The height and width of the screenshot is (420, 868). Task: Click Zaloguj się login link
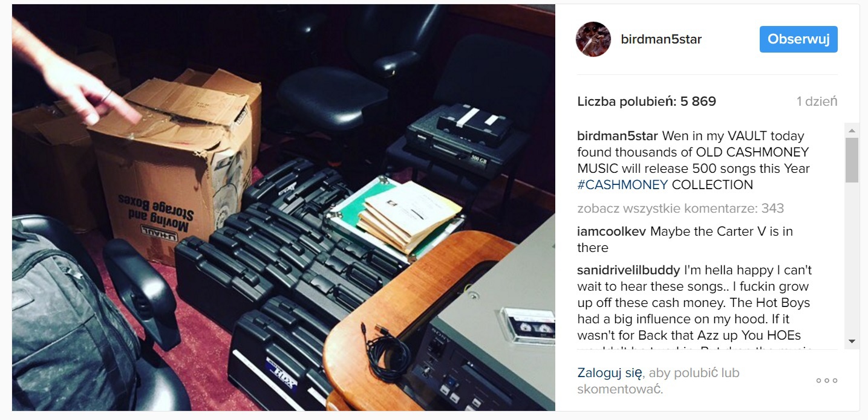tap(610, 373)
